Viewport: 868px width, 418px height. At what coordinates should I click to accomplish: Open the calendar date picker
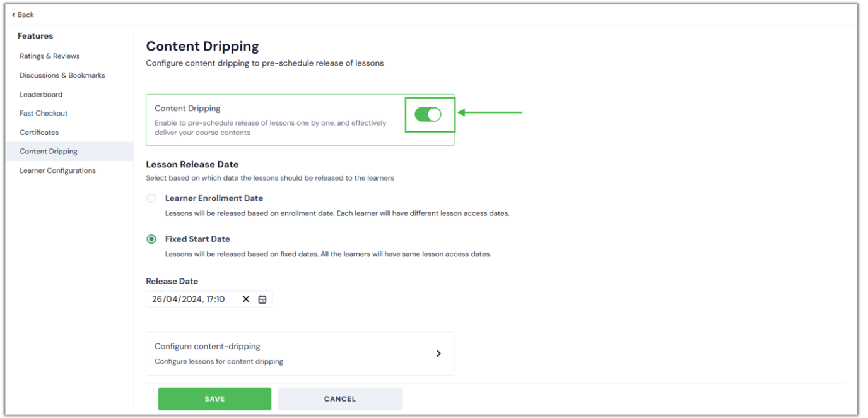(x=262, y=299)
